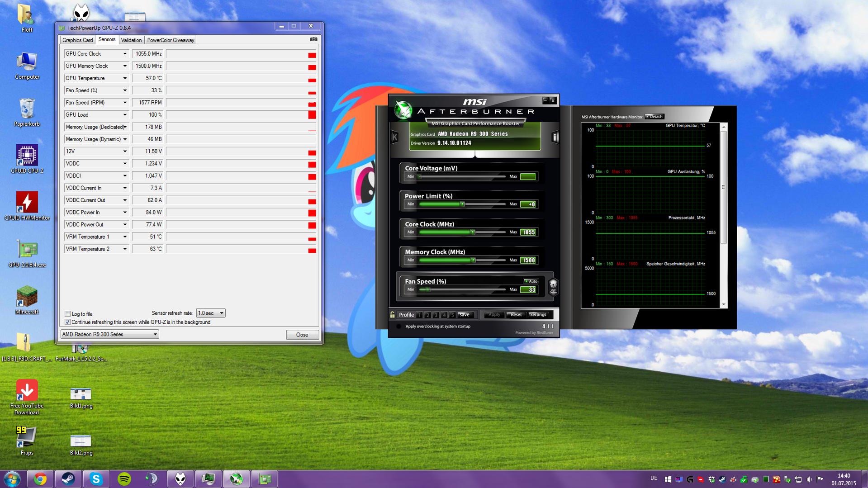The height and width of the screenshot is (488, 868).
Task: Open the AMD Radeon R9 300 Series device dropdown
Action: pos(109,334)
